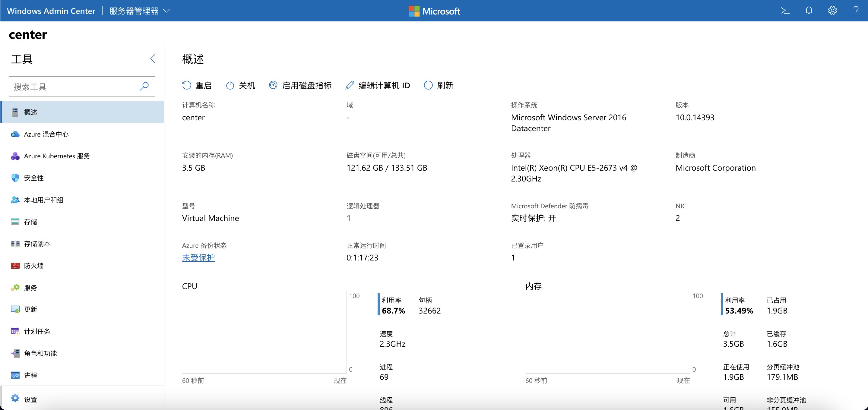Viewport: 868px width, 410px height.
Task: Open the 防火墙 firewall tool
Action: coord(34,266)
